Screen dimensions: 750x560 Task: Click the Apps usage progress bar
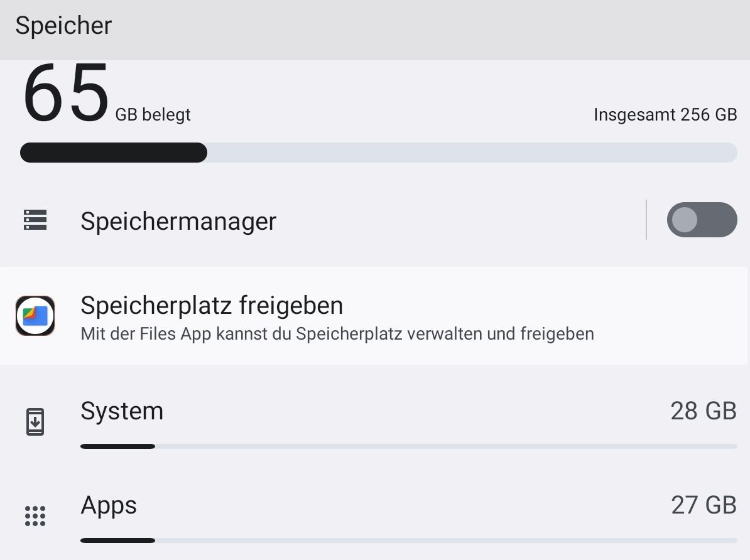[408, 541]
